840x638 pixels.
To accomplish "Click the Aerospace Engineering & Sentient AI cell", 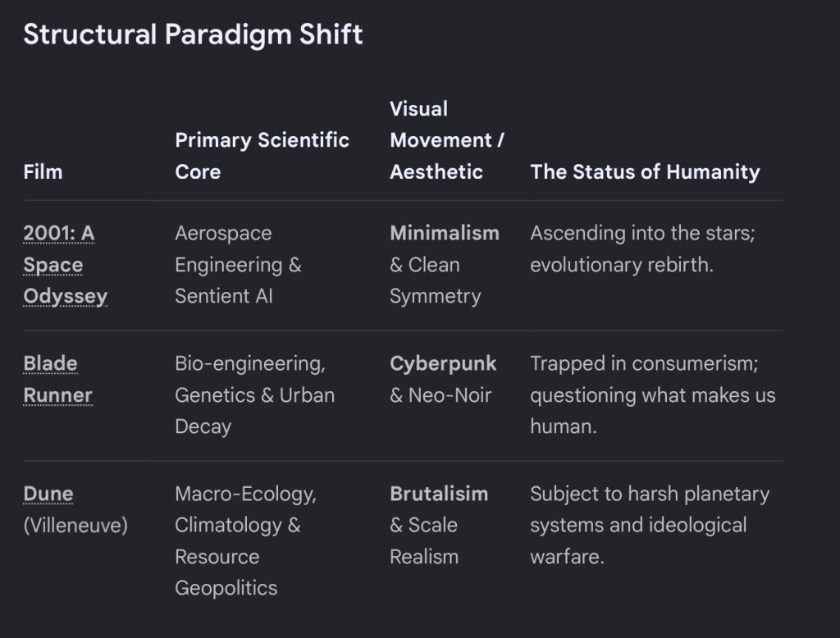I will click(x=238, y=265).
